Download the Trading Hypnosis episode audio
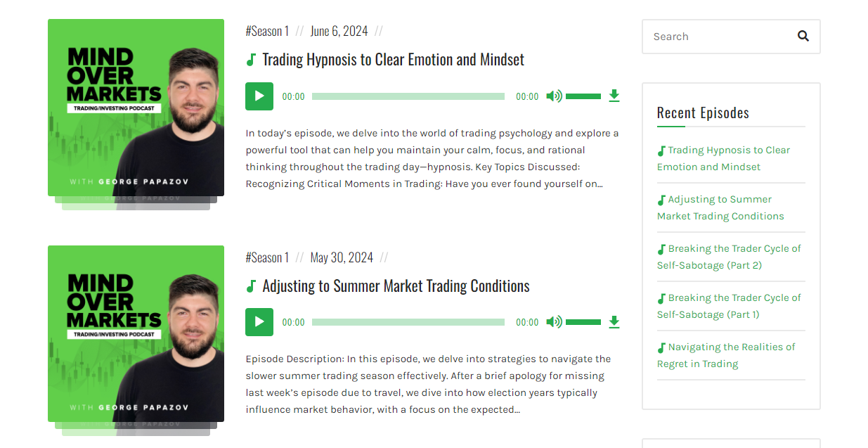This screenshot has width=868, height=448. tap(614, 96)
